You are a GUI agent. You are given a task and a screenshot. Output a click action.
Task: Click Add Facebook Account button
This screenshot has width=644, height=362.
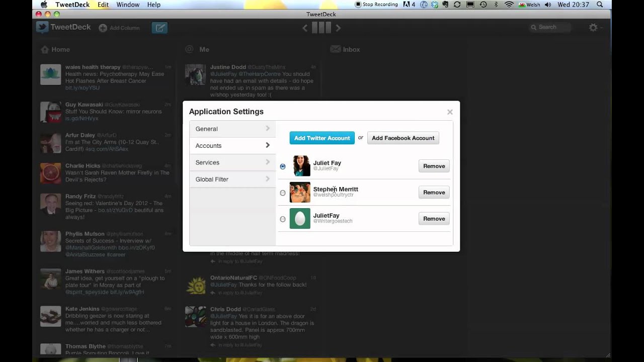[x=403, y=138]
